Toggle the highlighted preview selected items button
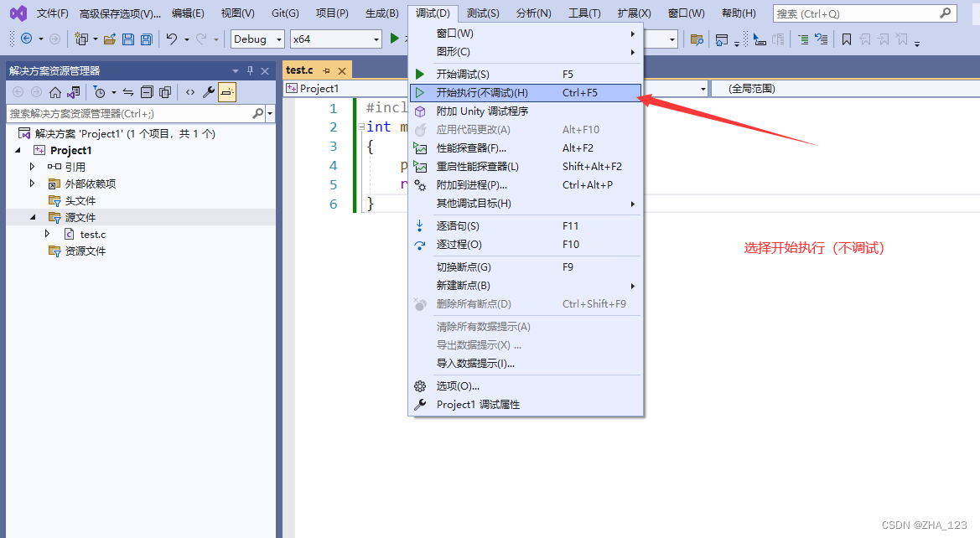 pyautogui.click(x=227, y=92)
